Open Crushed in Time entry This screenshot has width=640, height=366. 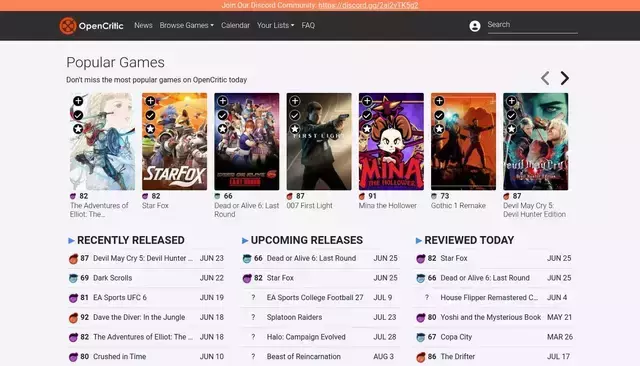coord(120,357)
